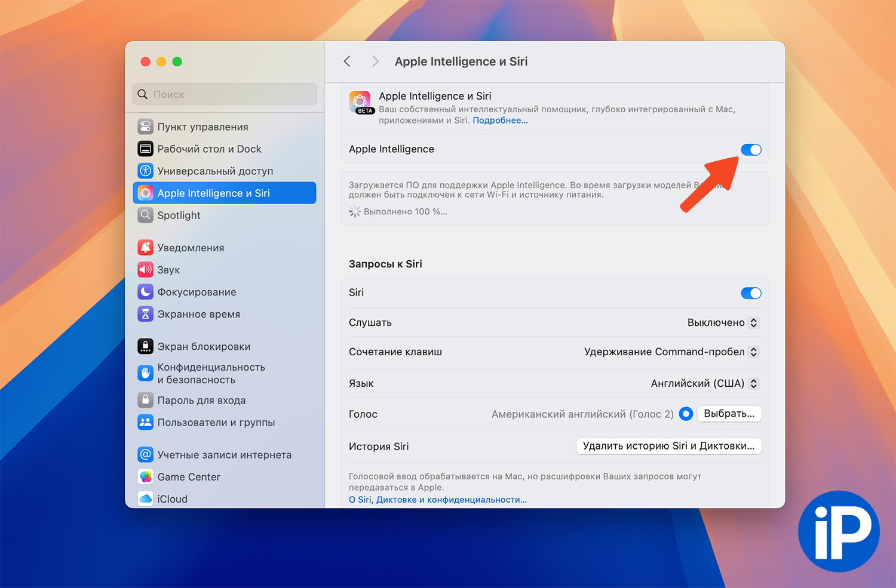Click the Spotlight magnifier sidebar icon

tap(145, 215)
